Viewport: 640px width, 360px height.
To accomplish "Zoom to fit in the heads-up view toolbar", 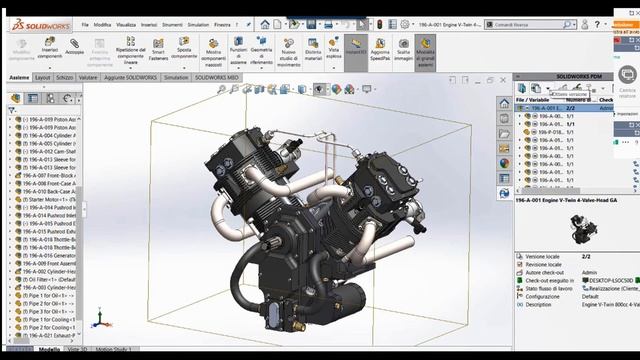I will pyautogui.click(x=222, y=89).
